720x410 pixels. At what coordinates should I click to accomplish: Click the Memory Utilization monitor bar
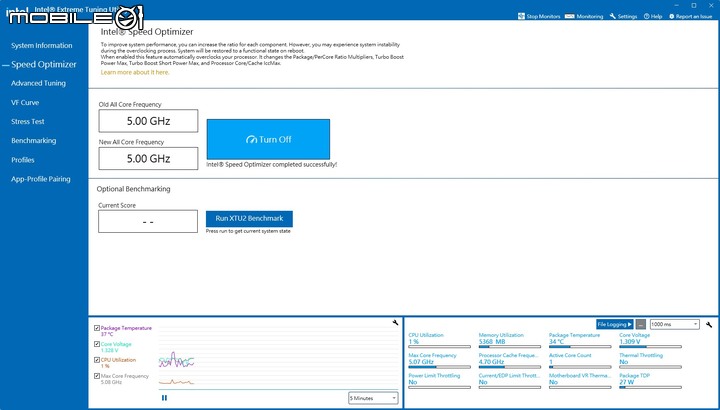click(510, 347)
